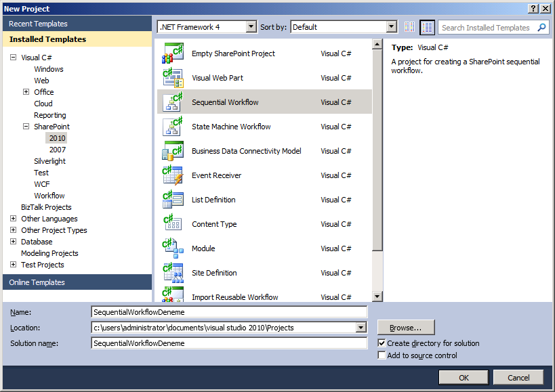Screen dimensions: 555x392
Task: Enable Add to source control checkbox
Action: (382, 355)
